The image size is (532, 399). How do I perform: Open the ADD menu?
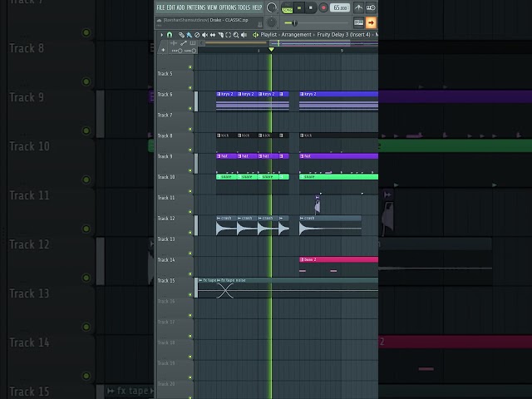coord(180,7)
